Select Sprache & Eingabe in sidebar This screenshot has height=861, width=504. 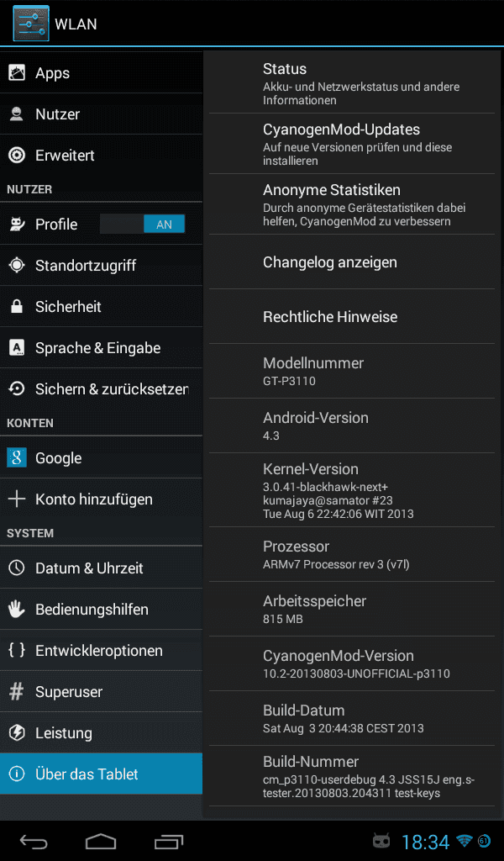101,347
